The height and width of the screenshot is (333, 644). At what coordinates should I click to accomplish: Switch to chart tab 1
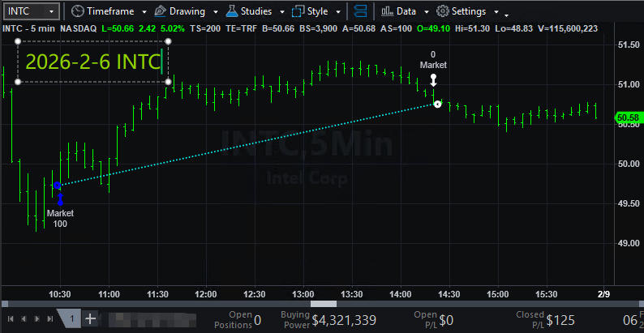71,318
